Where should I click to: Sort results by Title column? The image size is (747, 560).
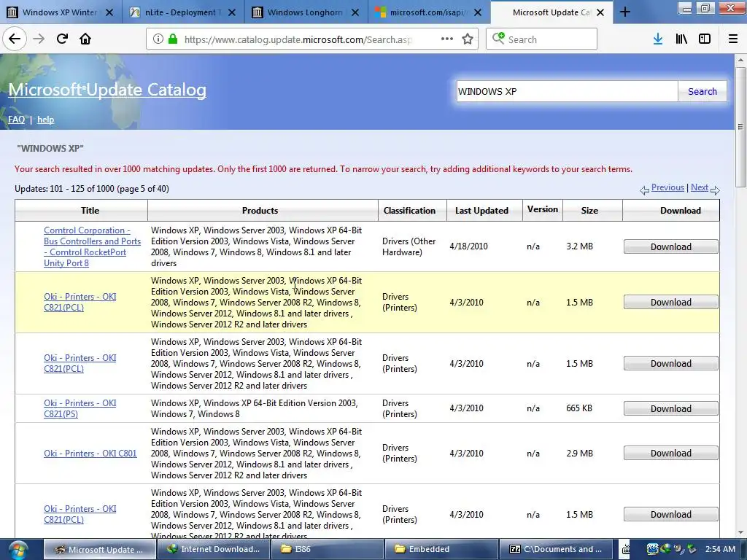(x=90, y=211)
